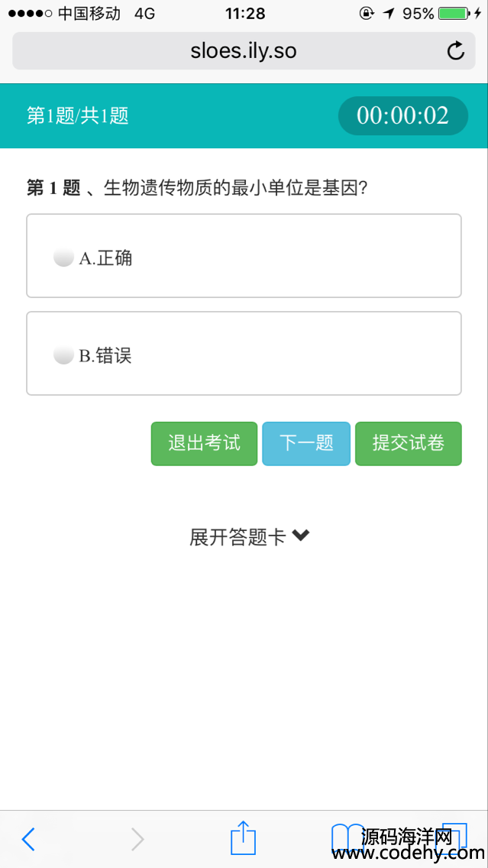Tap the battery icon in status bar
The width and height of the screenshot is (488, 868).
click(x=454, y=14)
